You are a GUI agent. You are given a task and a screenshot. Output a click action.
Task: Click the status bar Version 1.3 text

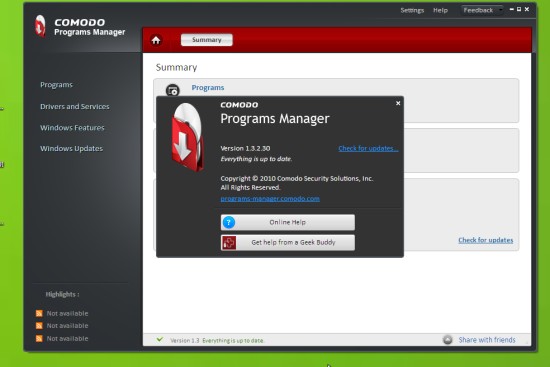click(185, 340)
